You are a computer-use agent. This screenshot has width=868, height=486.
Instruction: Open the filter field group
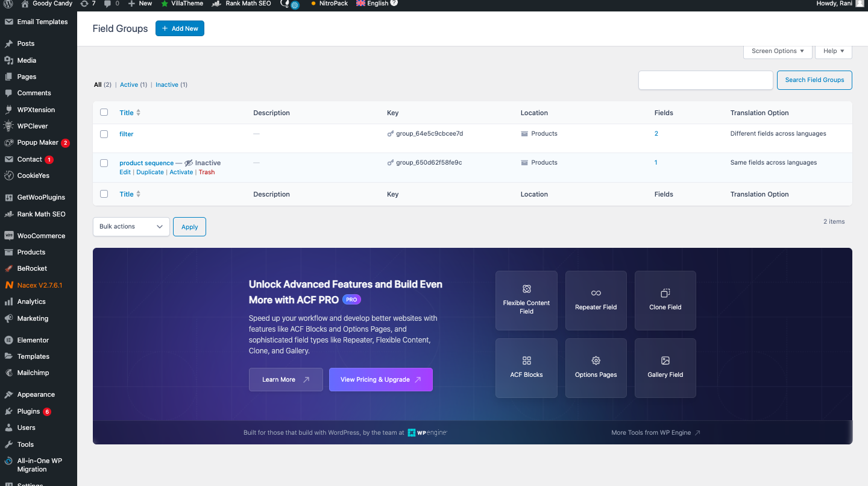126,134
